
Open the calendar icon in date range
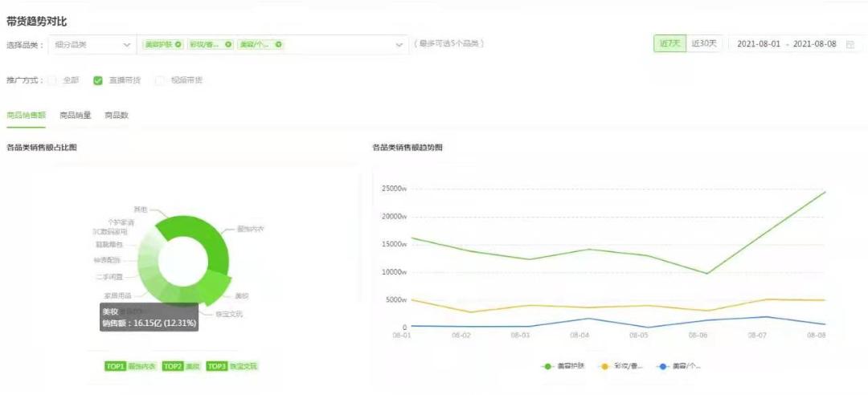pyautogui.click(x=850, y=44)
